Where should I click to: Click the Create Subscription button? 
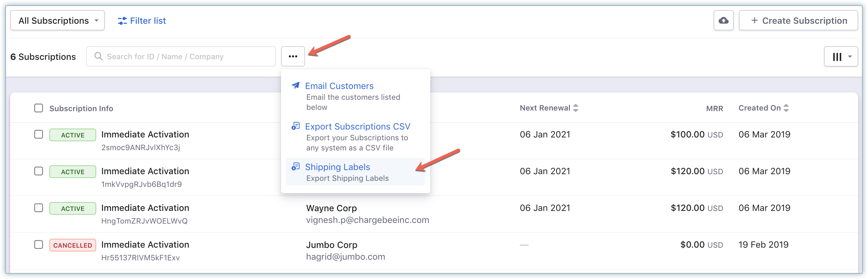coord(798,21)
